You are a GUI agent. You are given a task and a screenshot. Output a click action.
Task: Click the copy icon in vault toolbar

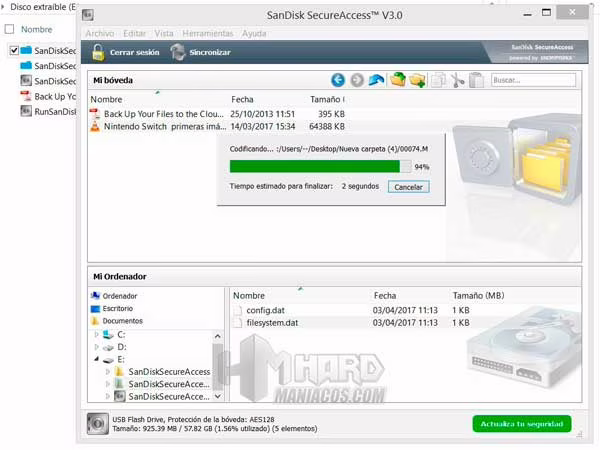[439, 80]
